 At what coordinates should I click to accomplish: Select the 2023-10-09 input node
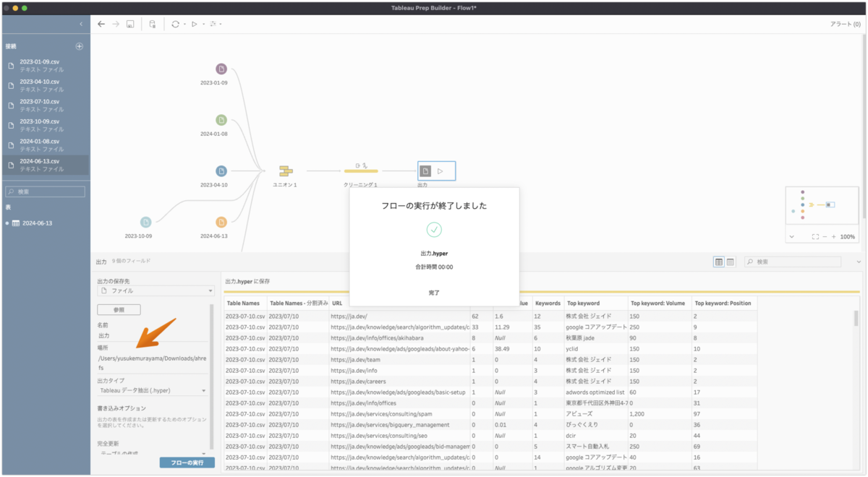(x=146, y=222)
